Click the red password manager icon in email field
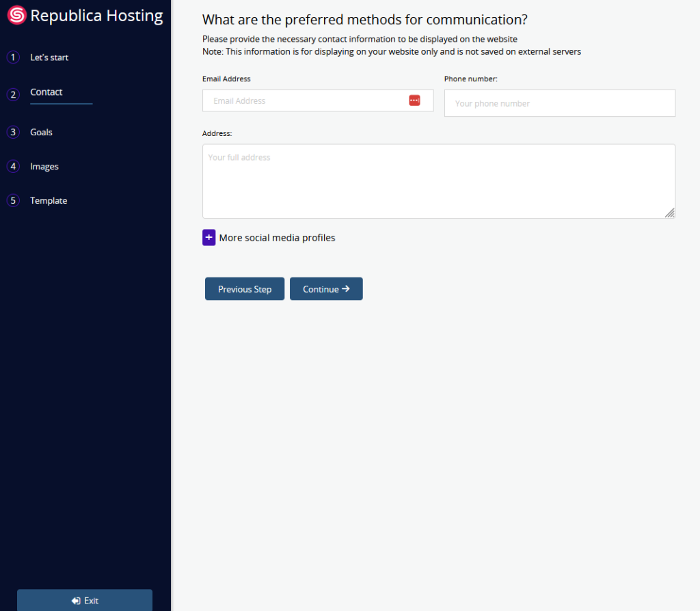Screen dimensions: 700x611 click(414, 100)
